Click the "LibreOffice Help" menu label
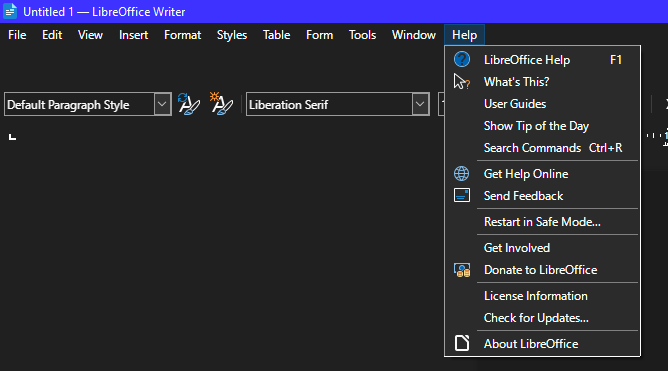The height and width of the screenshot is (371, 668). (527, 60)
